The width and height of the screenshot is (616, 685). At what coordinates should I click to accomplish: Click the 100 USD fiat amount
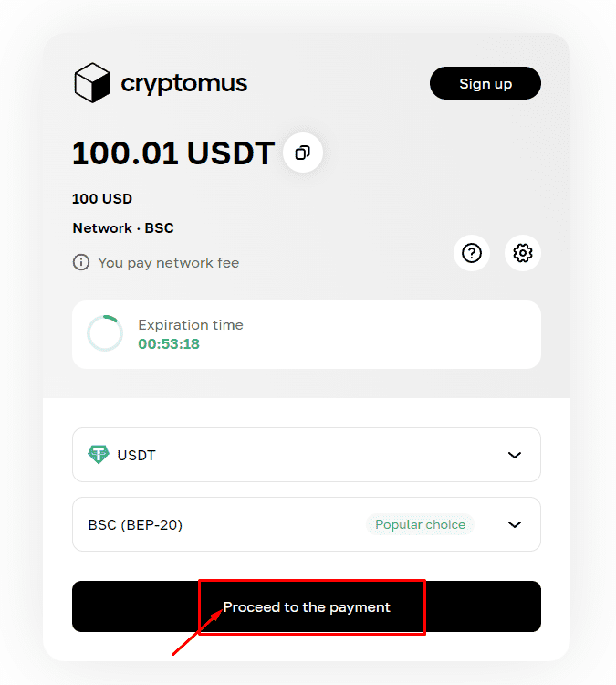coord(102,198)
